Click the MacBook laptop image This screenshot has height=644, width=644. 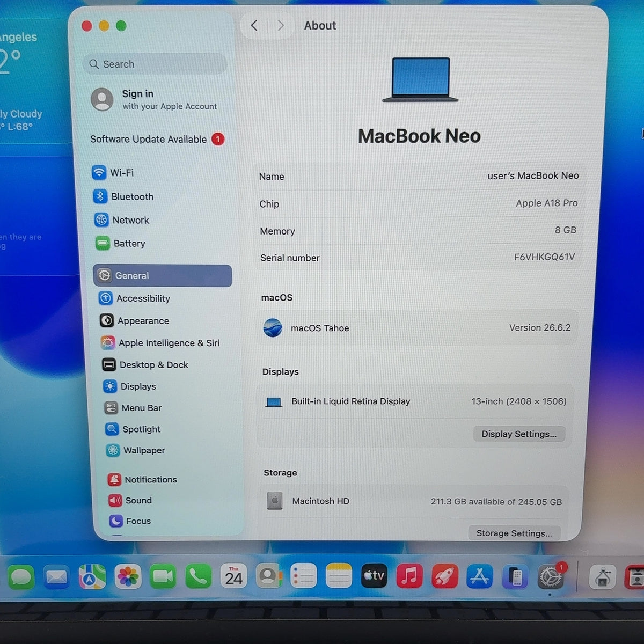pos(420,79)
